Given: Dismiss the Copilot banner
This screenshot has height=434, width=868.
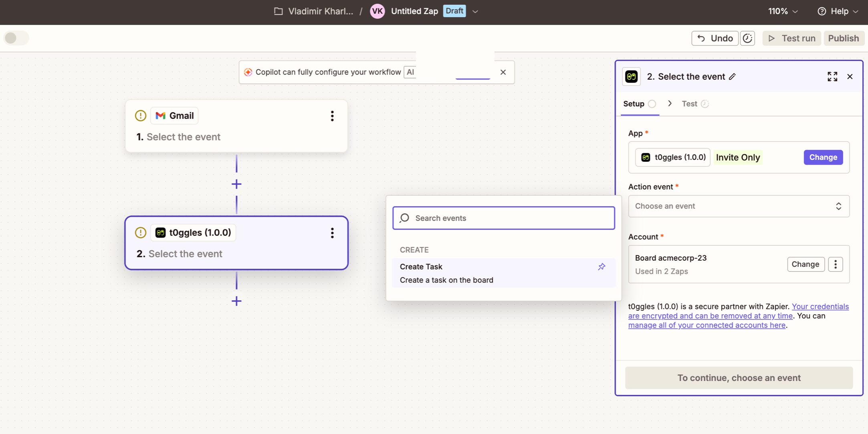Looking at the screenshot, I should (503, 72).
